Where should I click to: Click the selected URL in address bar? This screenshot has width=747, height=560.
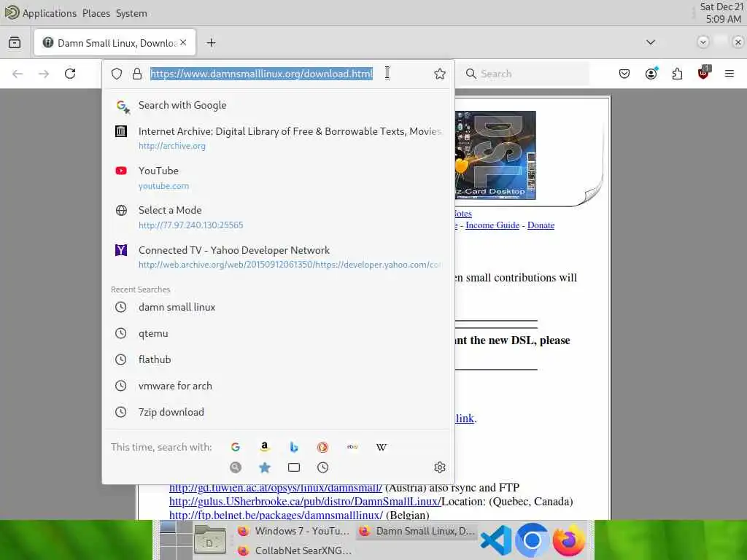click(262, 74)
